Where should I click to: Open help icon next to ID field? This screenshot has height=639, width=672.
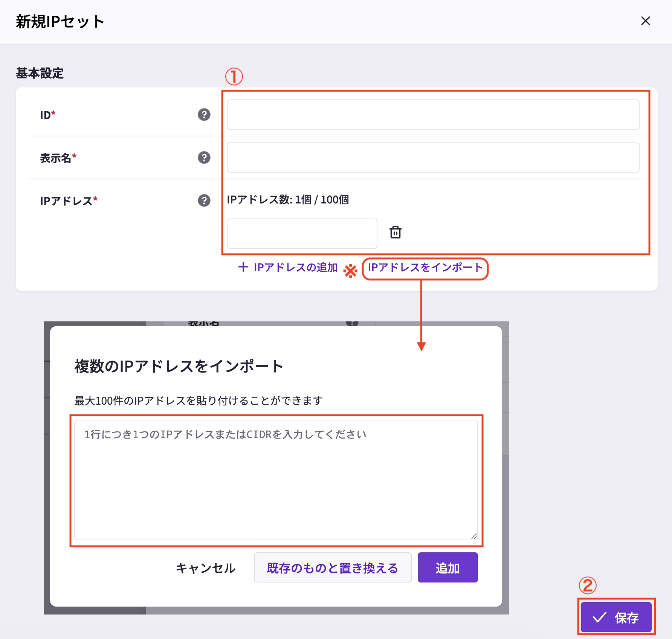tap(204, 115)
